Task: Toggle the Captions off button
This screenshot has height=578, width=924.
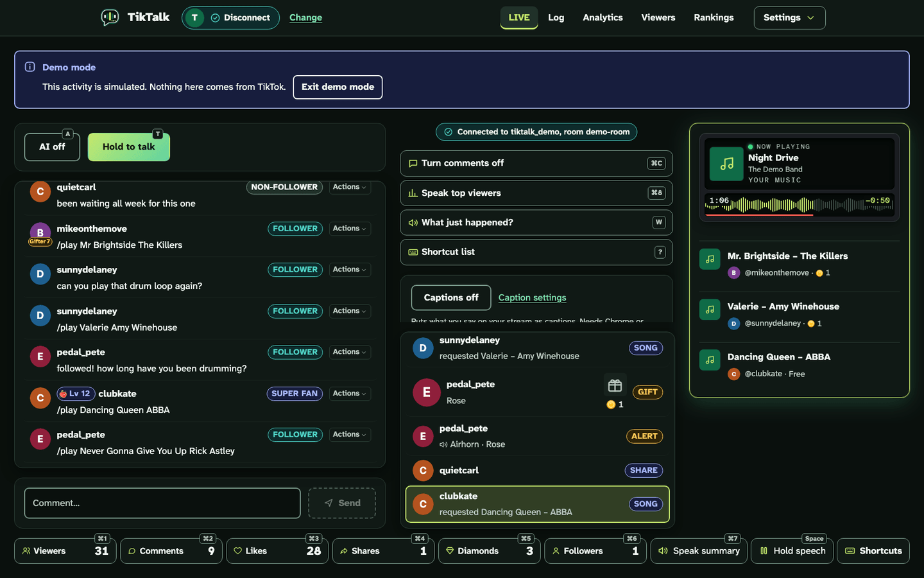Action: (x=451, y=297)
